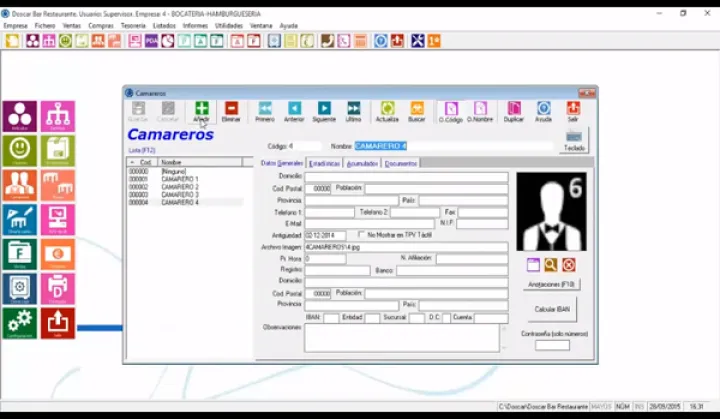Click the Añadir green plus icon
This screenshot has height=419, width=720.
coord(201,108)
